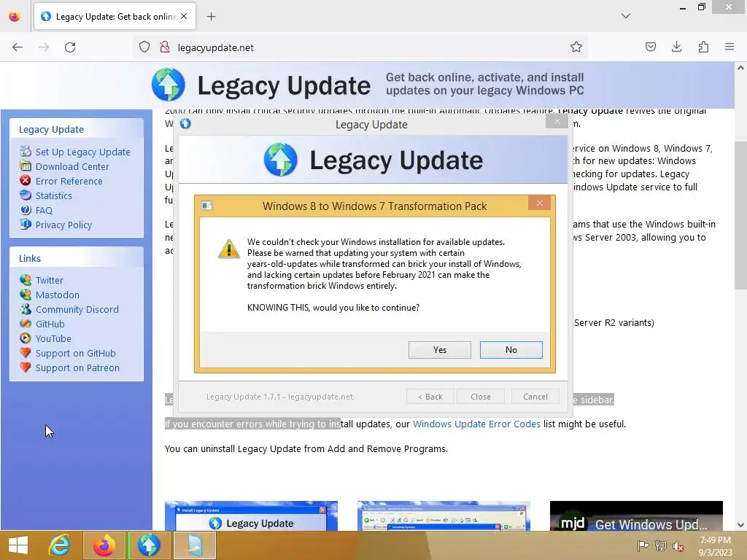This screenshot has width=747, height=560.
Task: Click the Privacy Policy info icon
Action: tap(26, 224)
